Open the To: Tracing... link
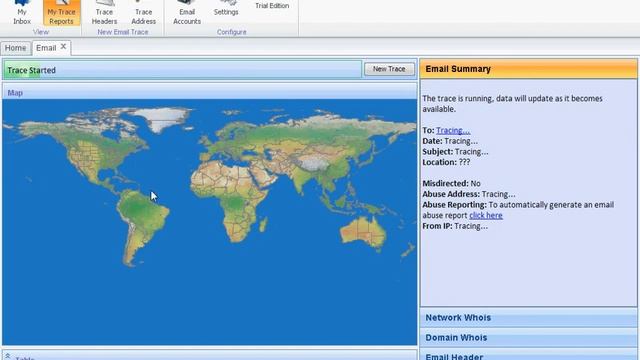The image size is (640, 360). 453,130
